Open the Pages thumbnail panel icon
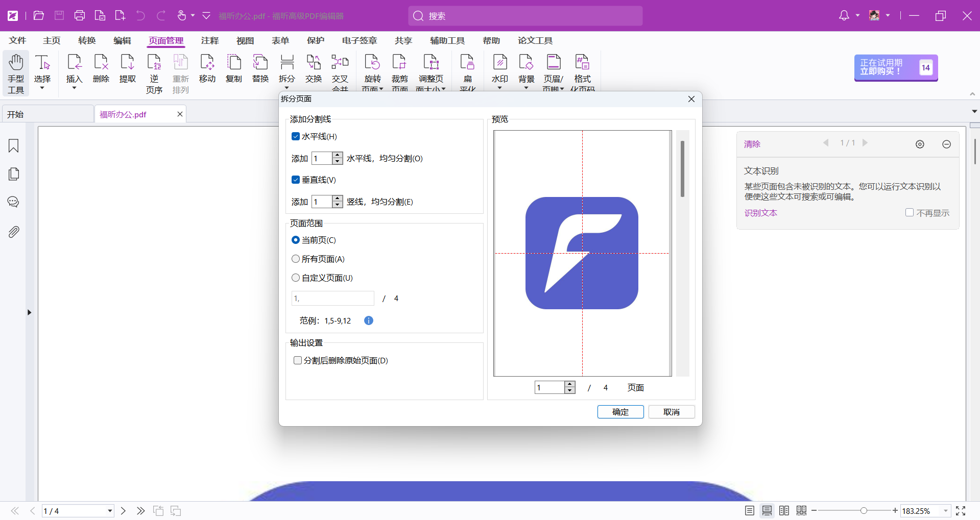This screenshot has height=520, width=980. tap(14, 174)
